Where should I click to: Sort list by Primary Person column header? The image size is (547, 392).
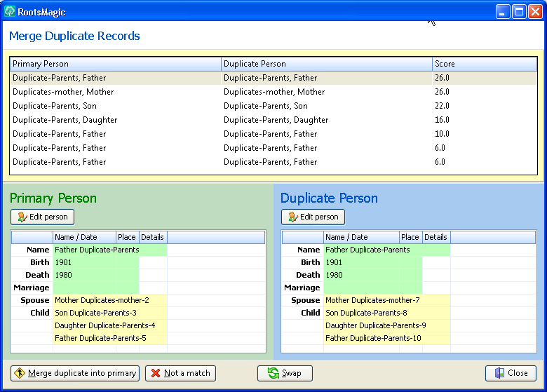116,64
